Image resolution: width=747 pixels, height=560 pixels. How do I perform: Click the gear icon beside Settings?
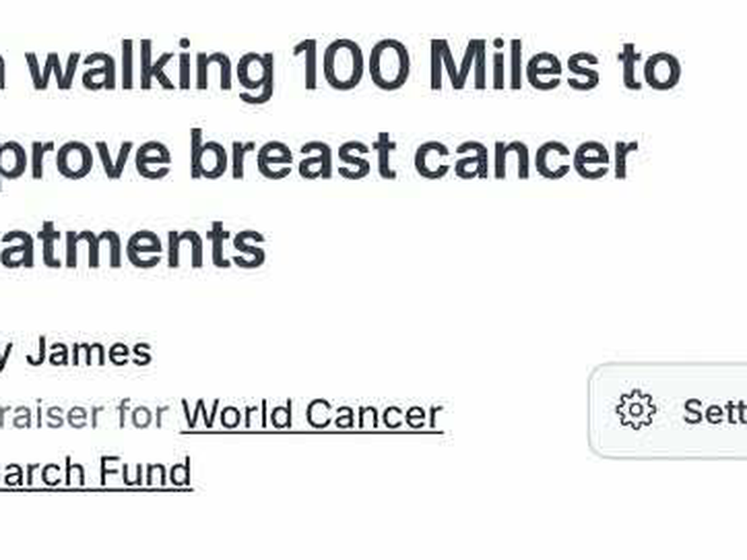pyautogui.click(x=636, y=411)
